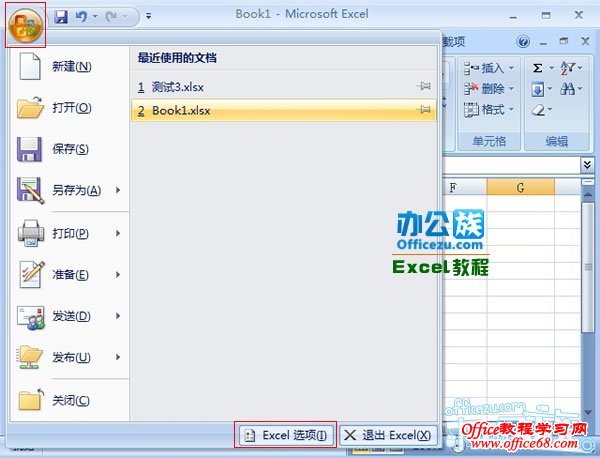Click the floppy with pencil icon for 另存为
The width and height of the screenshot is (600, 458).
30,190
